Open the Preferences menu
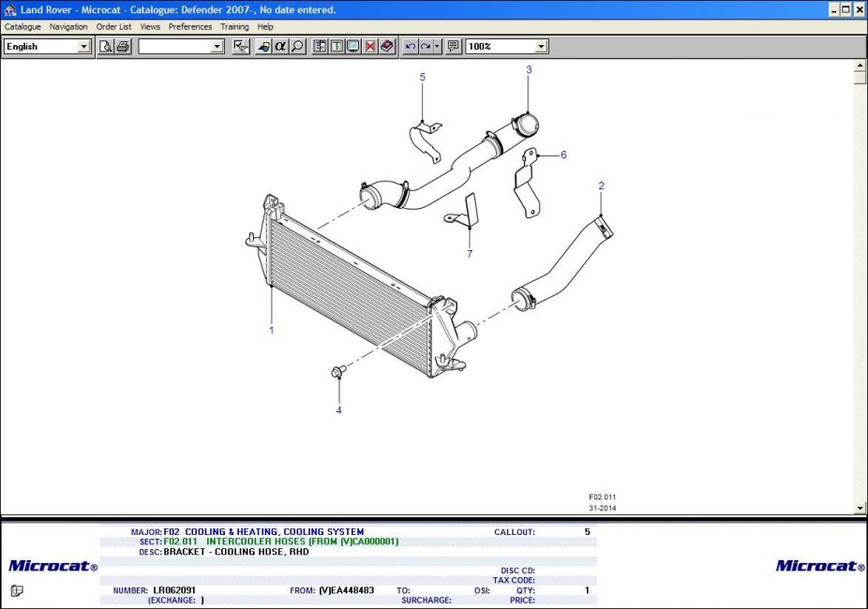The width and height of the screenshot is (868, 609). 190,26
